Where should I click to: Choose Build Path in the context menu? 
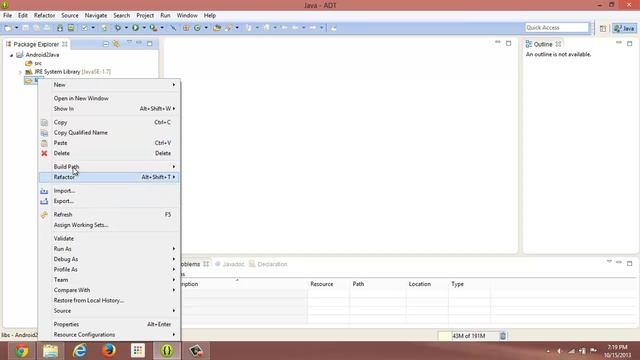pyautogui.click(x=109, y=167)
